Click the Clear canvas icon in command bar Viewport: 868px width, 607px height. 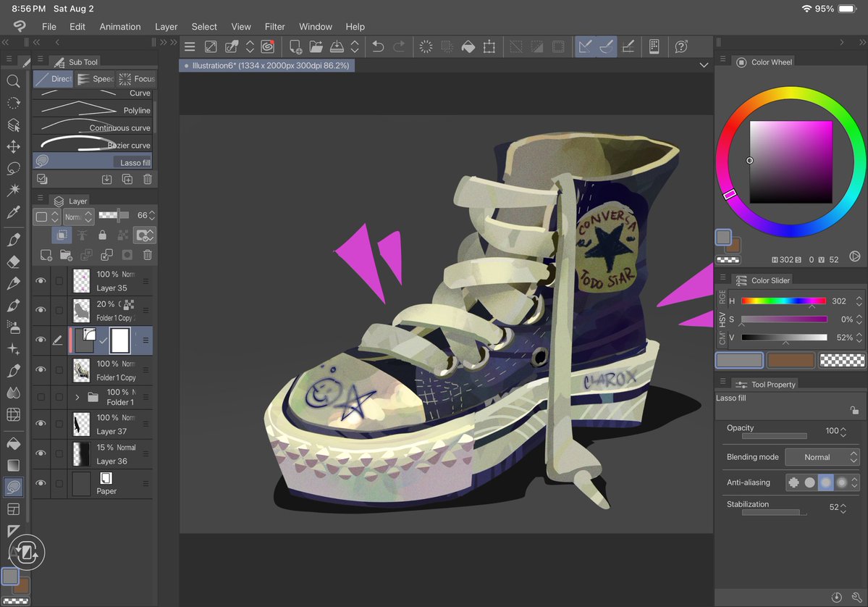(426, 46)
